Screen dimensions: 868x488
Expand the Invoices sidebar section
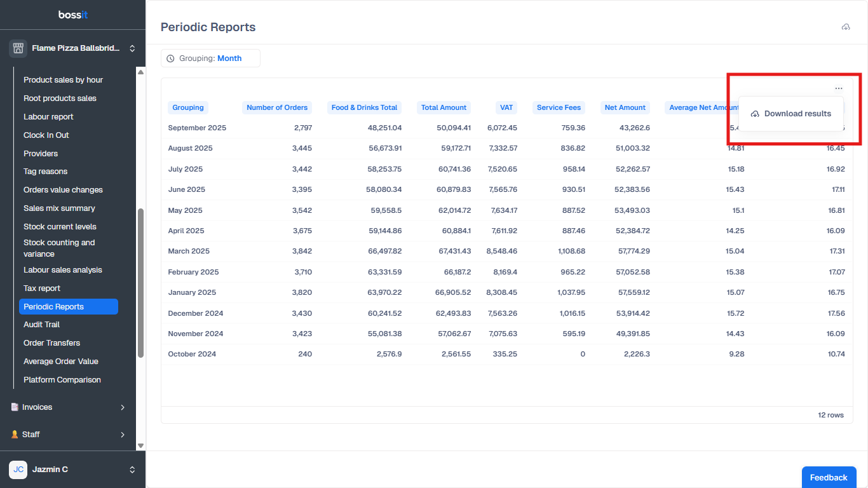[123, 407]
